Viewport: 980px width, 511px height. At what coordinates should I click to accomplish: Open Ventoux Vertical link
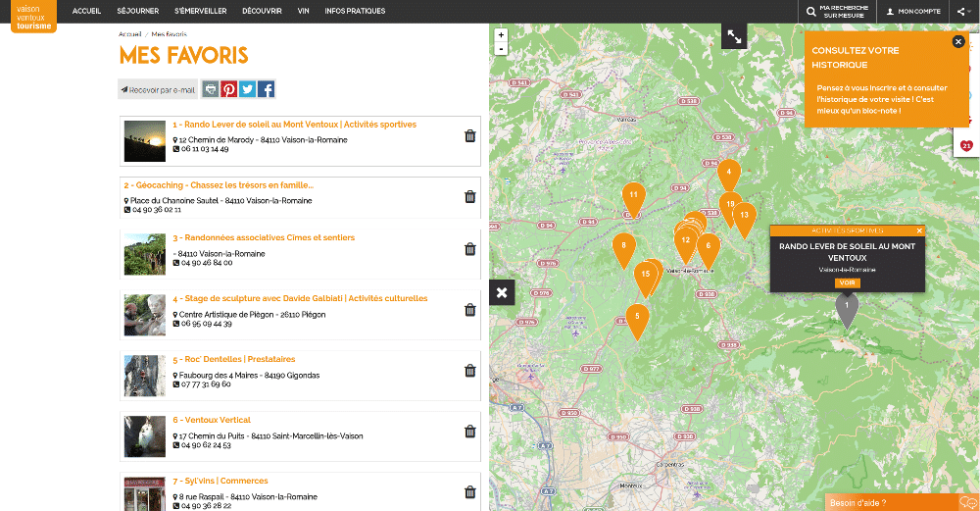pyautogui.click(x=212, y=420)
